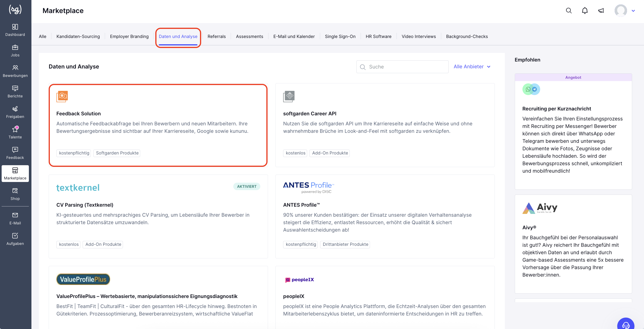Viewport: 644px width, 329px height.
Task: Click the AKTIVIERT status badge
Action: (x=247, y=186)
